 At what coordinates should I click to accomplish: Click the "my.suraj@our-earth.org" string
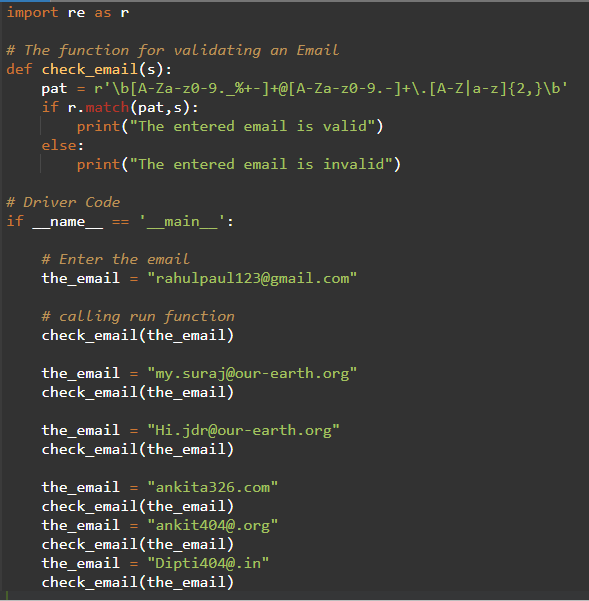click(252, 373)
